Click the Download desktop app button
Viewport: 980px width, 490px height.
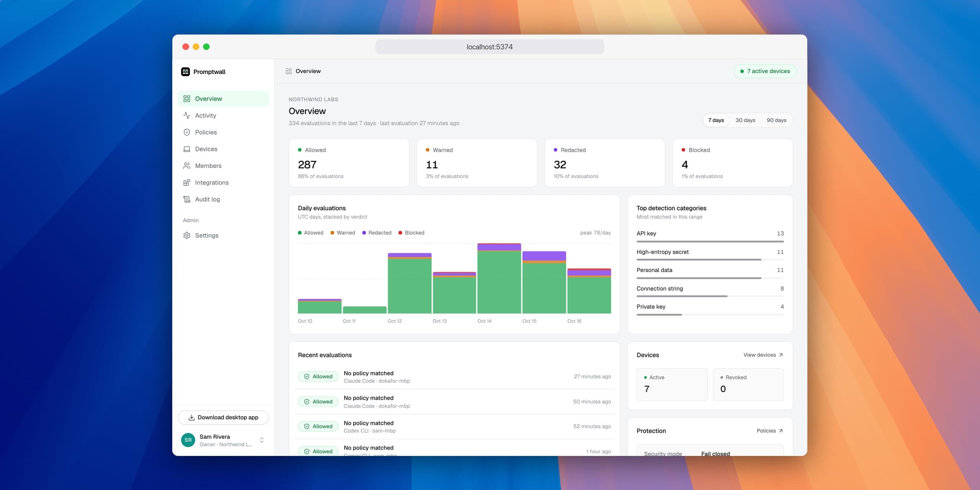click(x=223, y=418)
